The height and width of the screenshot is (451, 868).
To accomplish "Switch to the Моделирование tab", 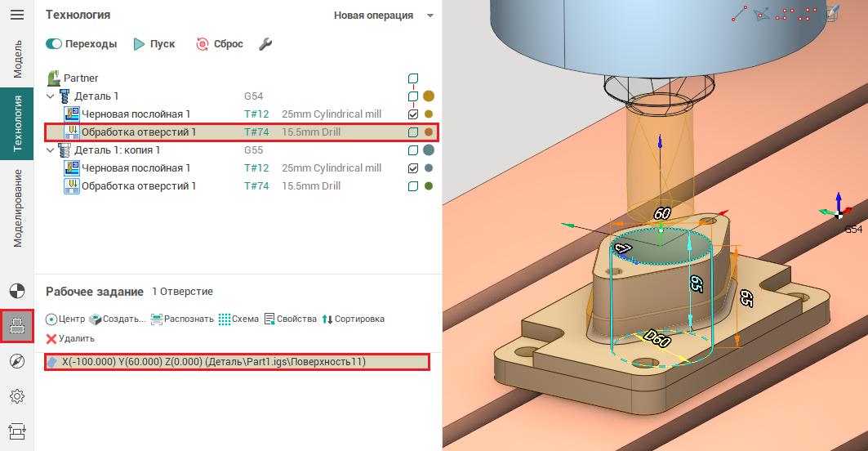I will 17,208.
